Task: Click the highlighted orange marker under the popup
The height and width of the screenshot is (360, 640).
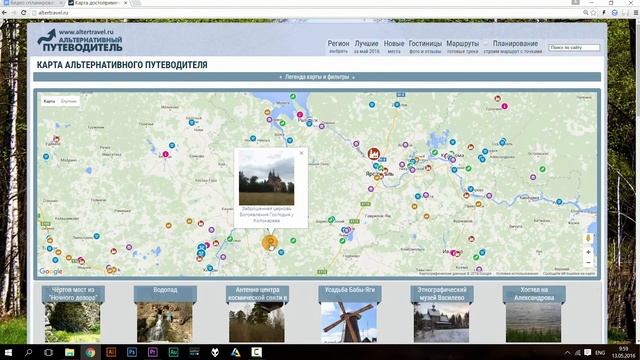Action: [x=269, y=243]
